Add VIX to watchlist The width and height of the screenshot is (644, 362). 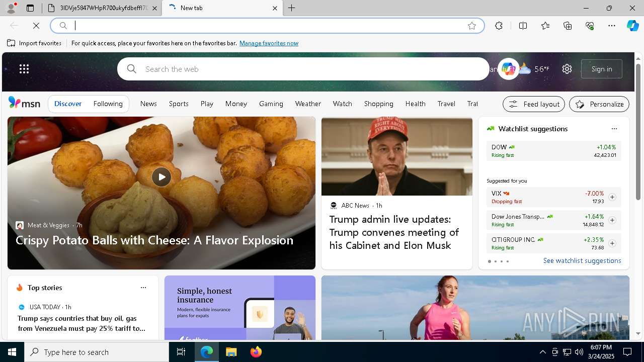612,197
